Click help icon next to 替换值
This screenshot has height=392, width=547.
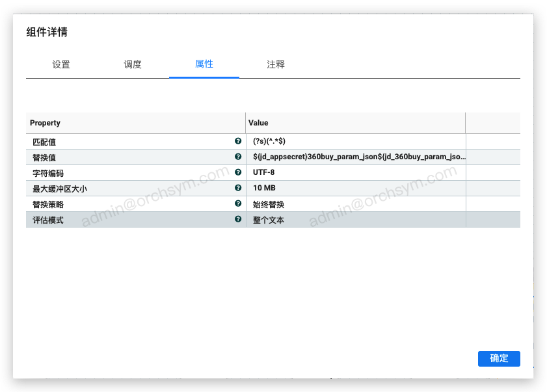(x=238, y=157)
